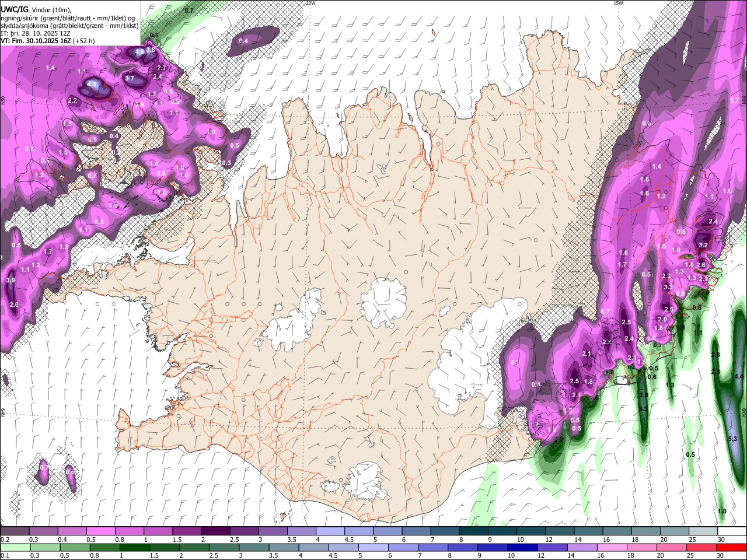
Task: Pick the deep blue swatch labeled 10 in lower legend row
Action: point(522,547)
